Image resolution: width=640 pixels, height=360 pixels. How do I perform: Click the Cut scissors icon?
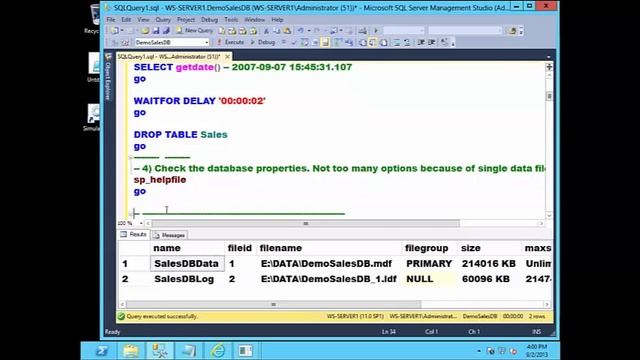[266, 31]
